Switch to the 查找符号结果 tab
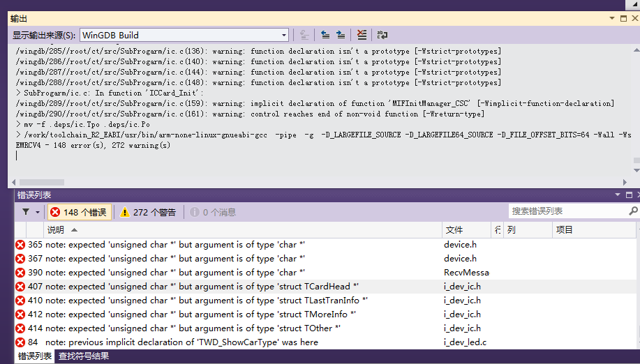The height and width of the screenshot is (364, 640). coord(84,356)
